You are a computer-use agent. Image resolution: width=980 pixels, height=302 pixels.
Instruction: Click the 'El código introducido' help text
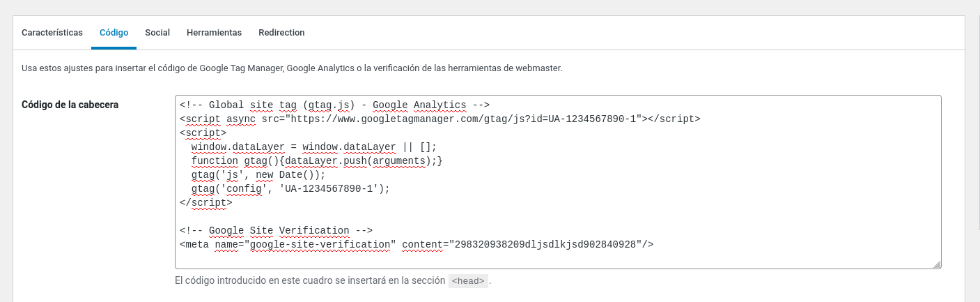[x=310, y=281]
